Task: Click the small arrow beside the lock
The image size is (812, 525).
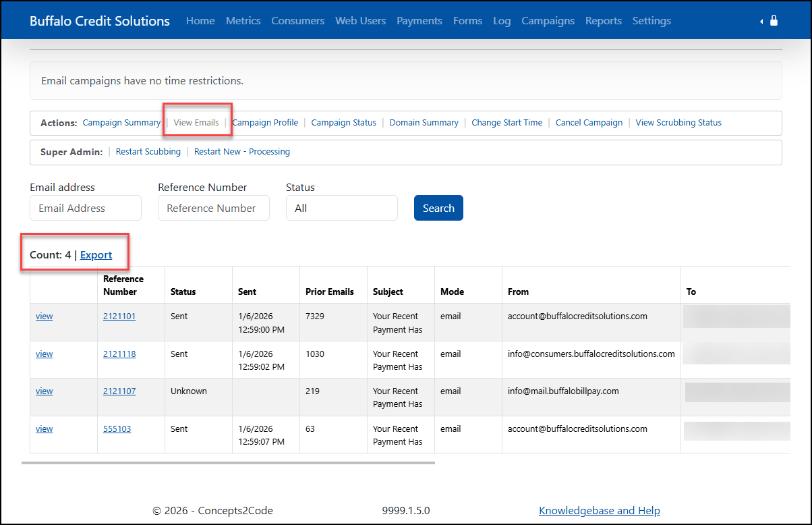Action: pos(761,22)
